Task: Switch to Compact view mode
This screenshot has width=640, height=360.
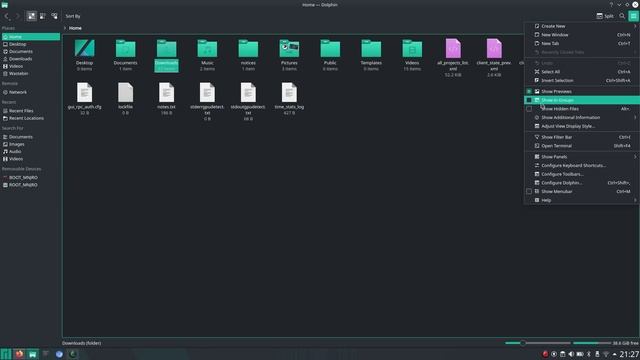Action: tap(43, 16)
